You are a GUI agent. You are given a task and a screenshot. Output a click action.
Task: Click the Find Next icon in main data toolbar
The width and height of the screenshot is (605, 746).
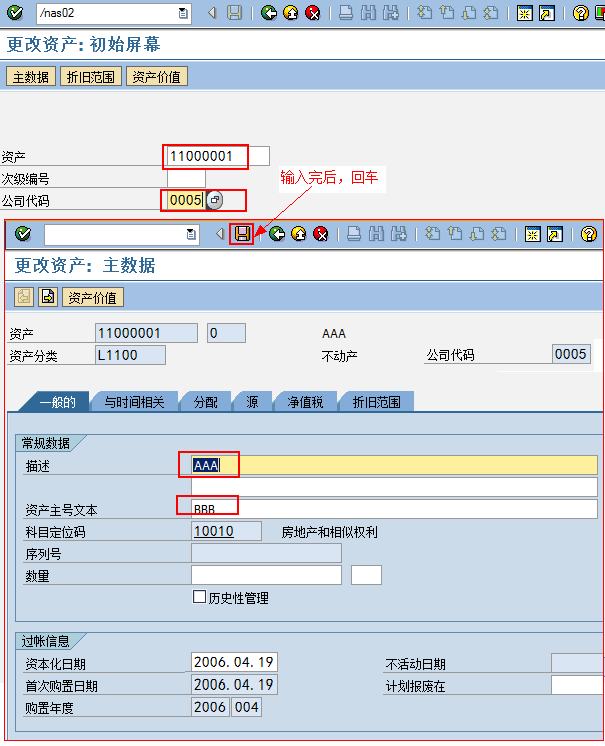tap(399, 234)
